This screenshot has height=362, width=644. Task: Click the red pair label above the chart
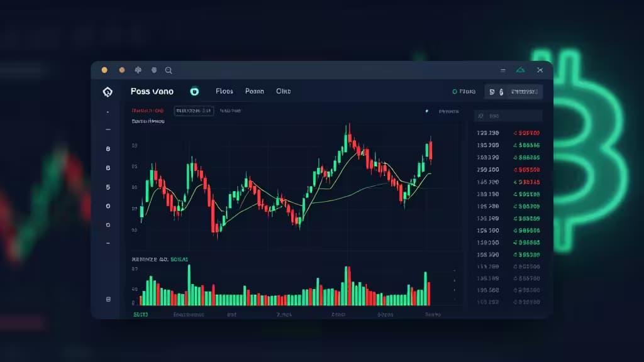(x=147, y=111)
